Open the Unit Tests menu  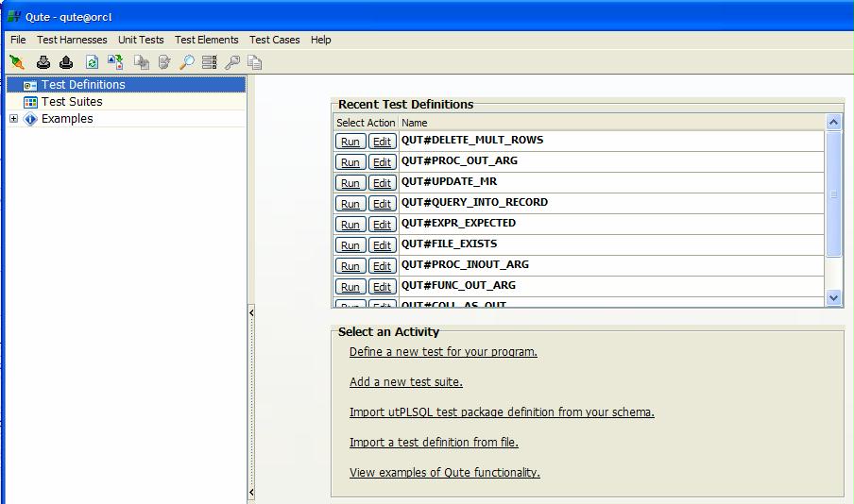pyautogui.click(x=141, y=40)
